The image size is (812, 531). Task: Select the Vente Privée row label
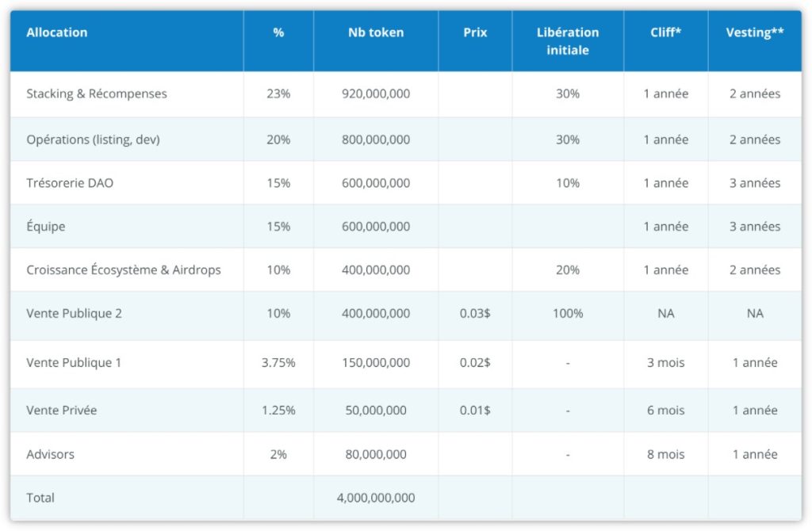pyautogui.click(x=62, y=410)
